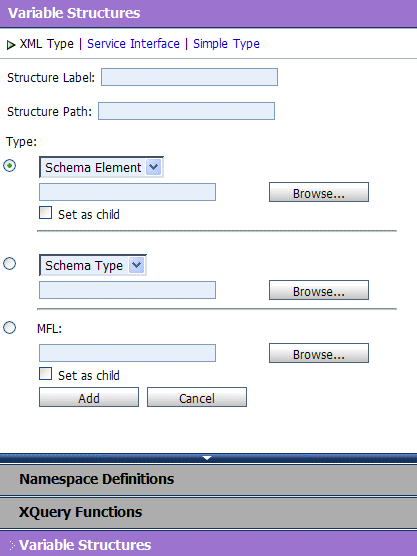Image resolution: width=417 pixels, height=556 pixels.
Task: Click the Cancel button
Action: 197,397
